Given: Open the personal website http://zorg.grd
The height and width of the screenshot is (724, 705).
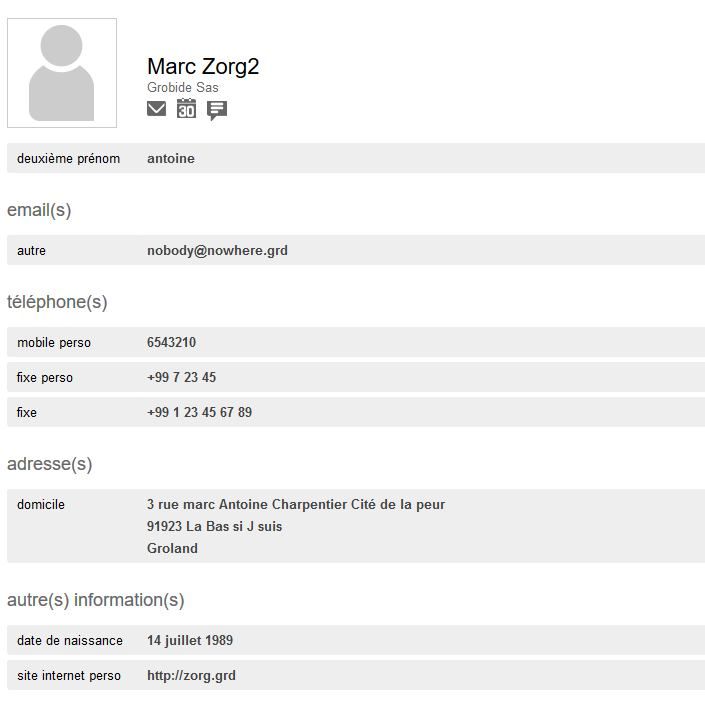Looking at the screenshot, I should [x=191, y=675].
